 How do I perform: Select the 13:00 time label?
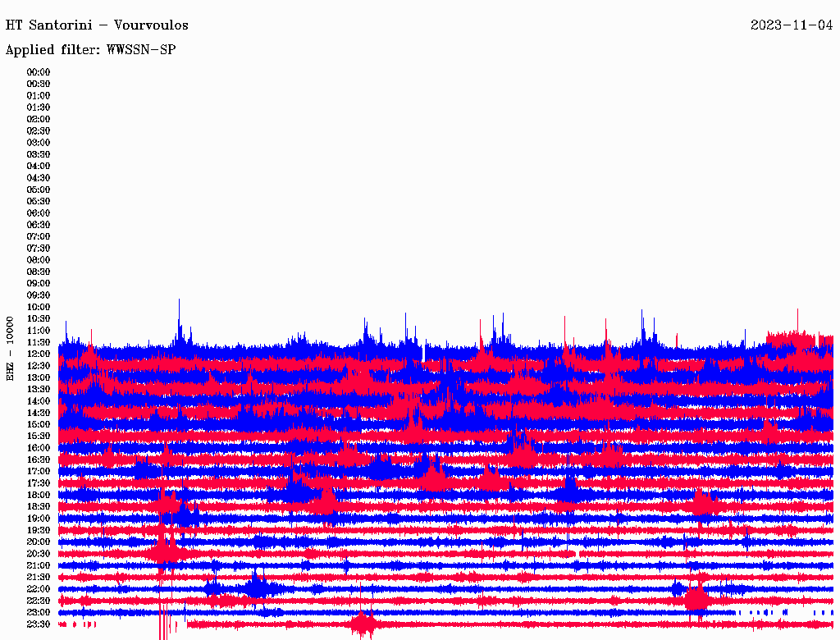coord(39,378)
